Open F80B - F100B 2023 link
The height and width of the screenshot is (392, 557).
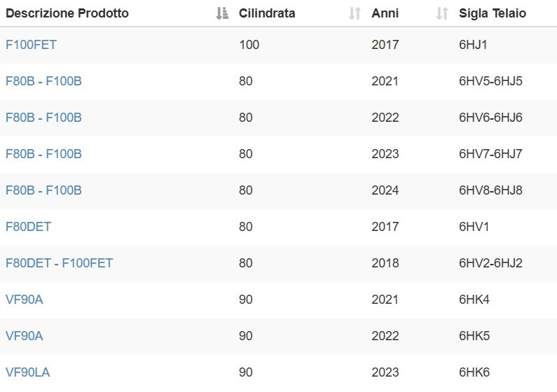click(43, 154)
